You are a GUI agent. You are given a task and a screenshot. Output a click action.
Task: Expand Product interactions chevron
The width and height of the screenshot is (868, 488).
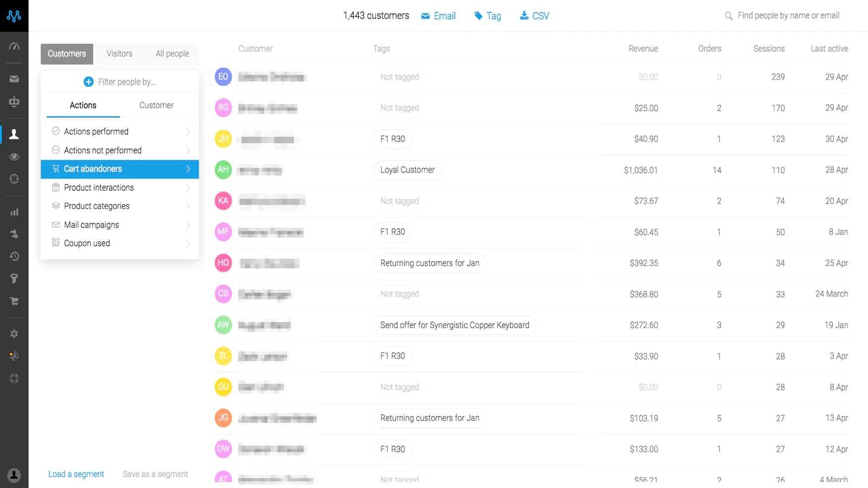tap(188, 188)
